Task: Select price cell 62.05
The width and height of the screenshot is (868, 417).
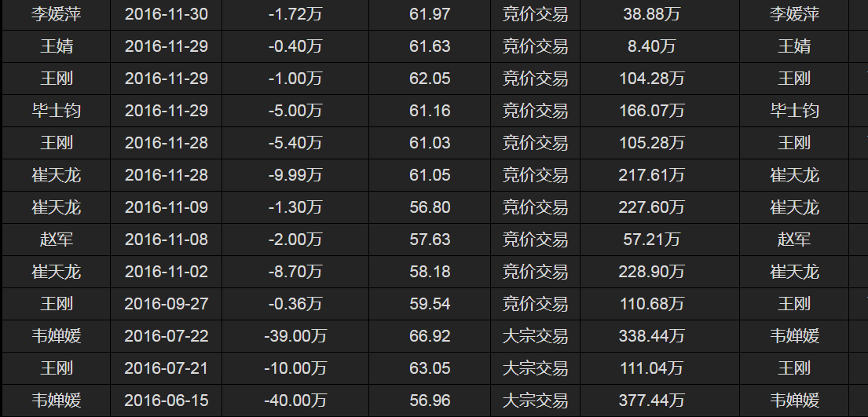Action: [x=430, y=79]
